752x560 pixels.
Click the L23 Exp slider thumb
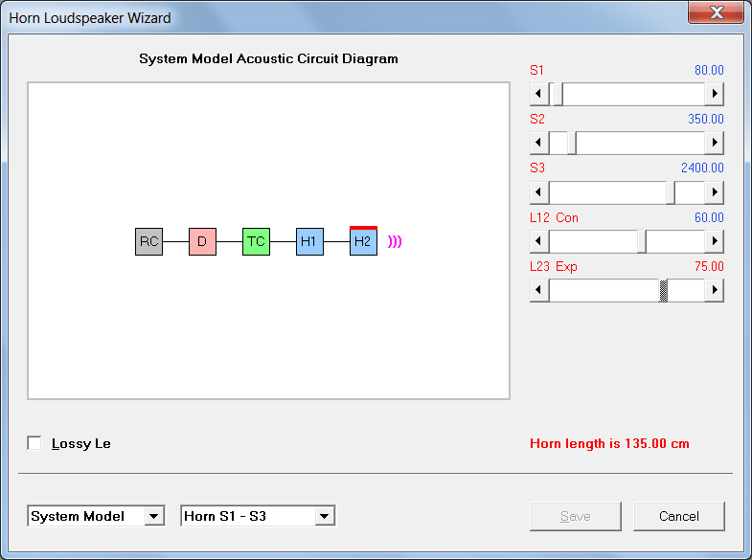click(x=663, y=290)
